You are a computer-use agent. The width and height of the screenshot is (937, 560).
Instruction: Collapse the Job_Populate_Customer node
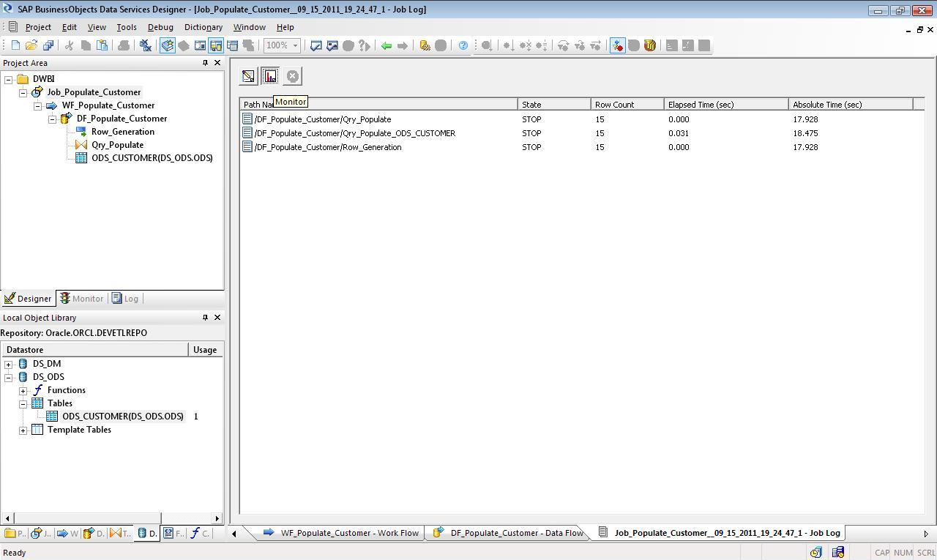pyautogui.click(x=23, y=92)
